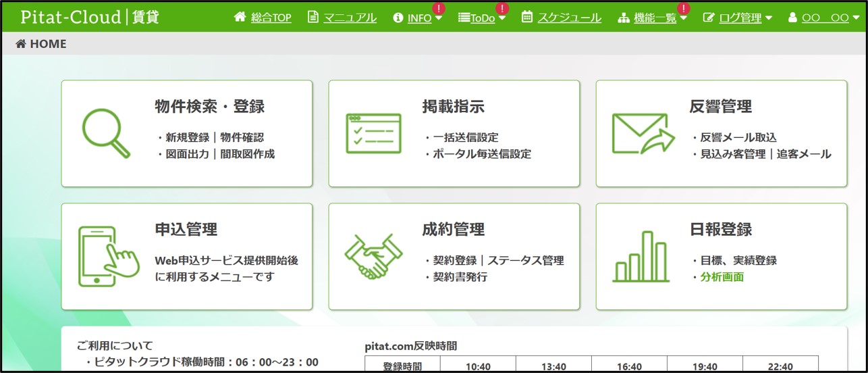Open the INFO menu label
868x373 pixels.
(420, 18)
